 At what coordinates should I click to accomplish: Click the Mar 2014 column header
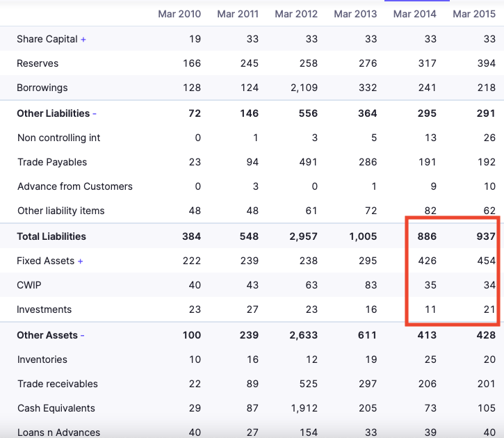pyautogui.click(x=414, y=14)
